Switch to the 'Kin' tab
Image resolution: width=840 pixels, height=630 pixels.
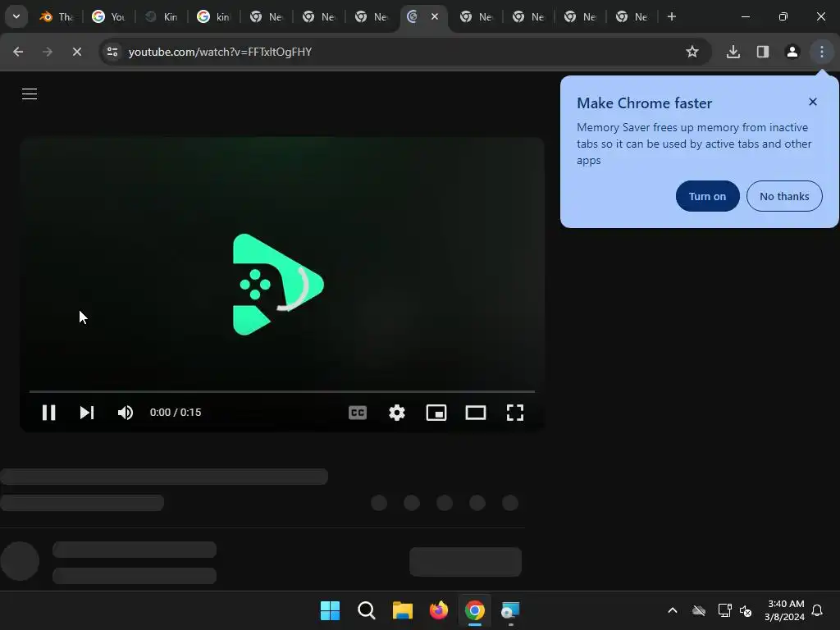tap(162, 16)
